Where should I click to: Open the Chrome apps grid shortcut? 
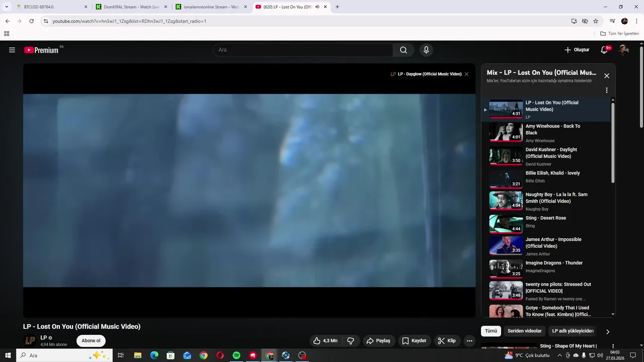tap(7, 34)
